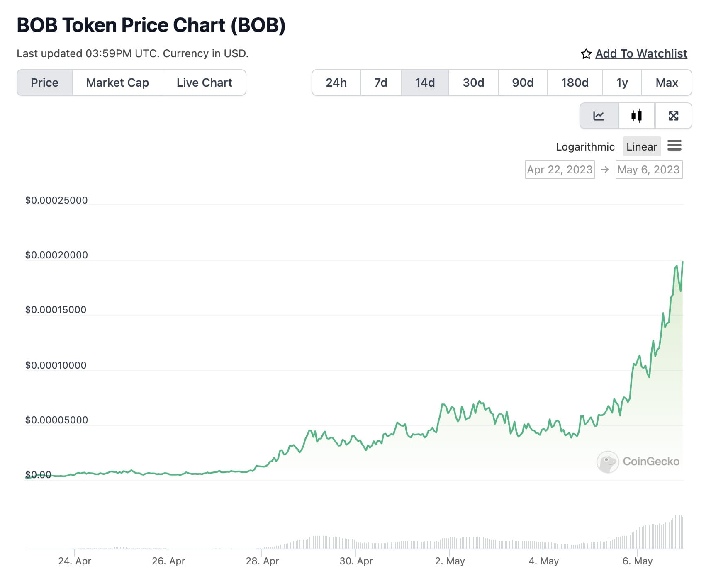Click the CoinGecko gecko logo watermark
Screen dimensions: 711x588
(609, 462)
